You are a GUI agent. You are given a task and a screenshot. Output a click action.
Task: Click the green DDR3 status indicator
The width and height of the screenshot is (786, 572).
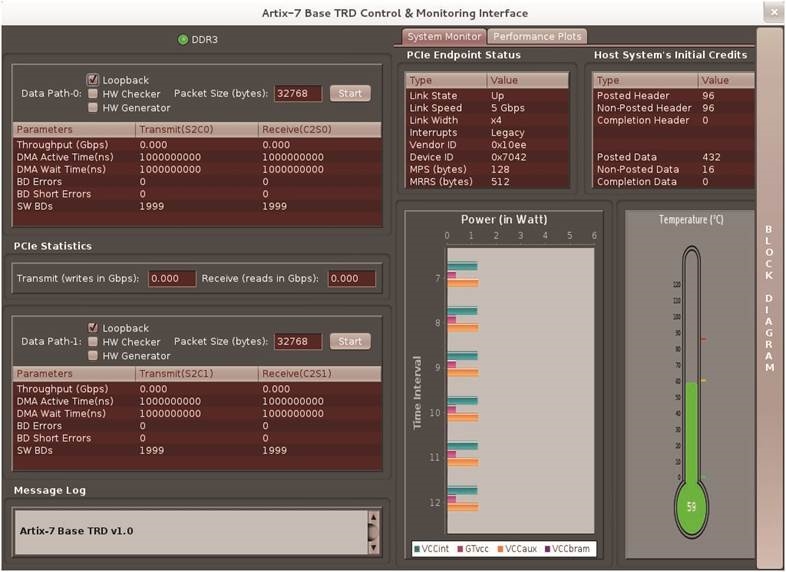[183, 39]
